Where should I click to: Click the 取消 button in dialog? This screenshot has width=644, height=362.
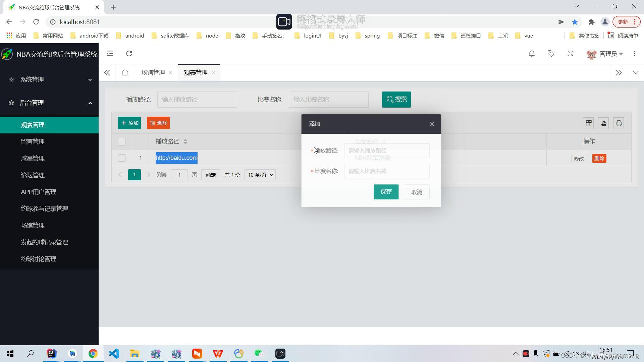[417, 192]
